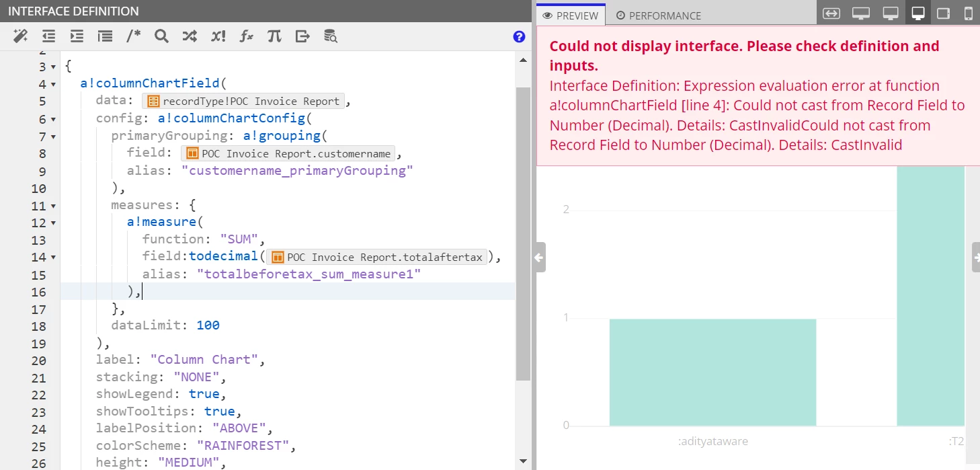Click the :adityataware axis label

[x=712, y=442]
